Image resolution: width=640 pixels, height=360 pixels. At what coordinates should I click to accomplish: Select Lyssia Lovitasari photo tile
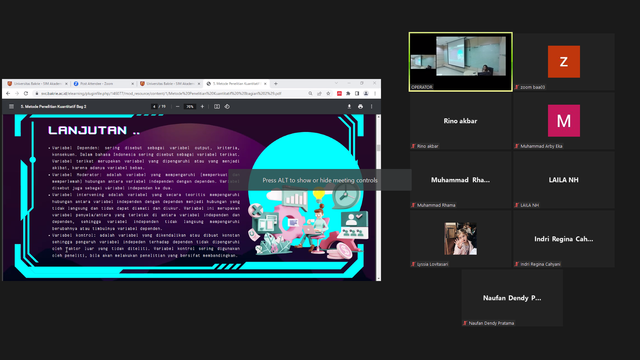pyautogui.click(x=460, y=239)
